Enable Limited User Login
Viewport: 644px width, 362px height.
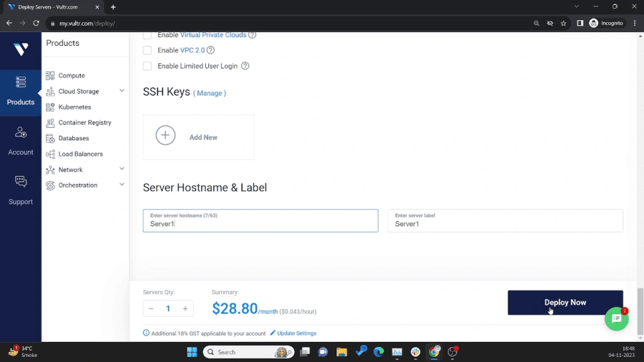point(147,65)
